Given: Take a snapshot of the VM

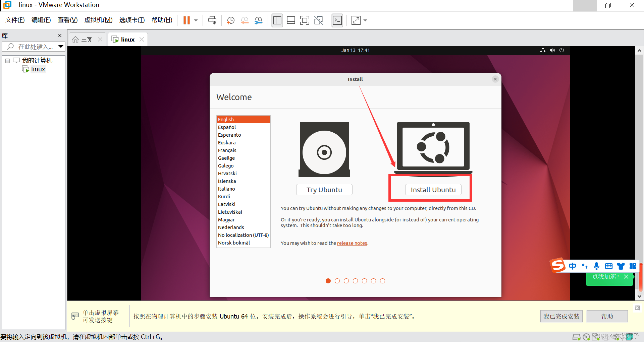Looking at the screenshot, I should click(x=230, y=20).
